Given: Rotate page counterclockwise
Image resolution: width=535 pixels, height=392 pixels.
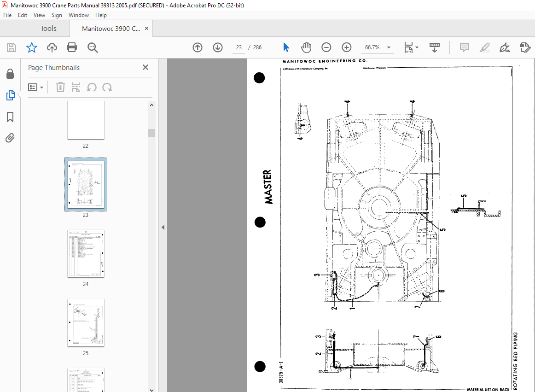Looking at the screenshot, I should coord(92,88).
